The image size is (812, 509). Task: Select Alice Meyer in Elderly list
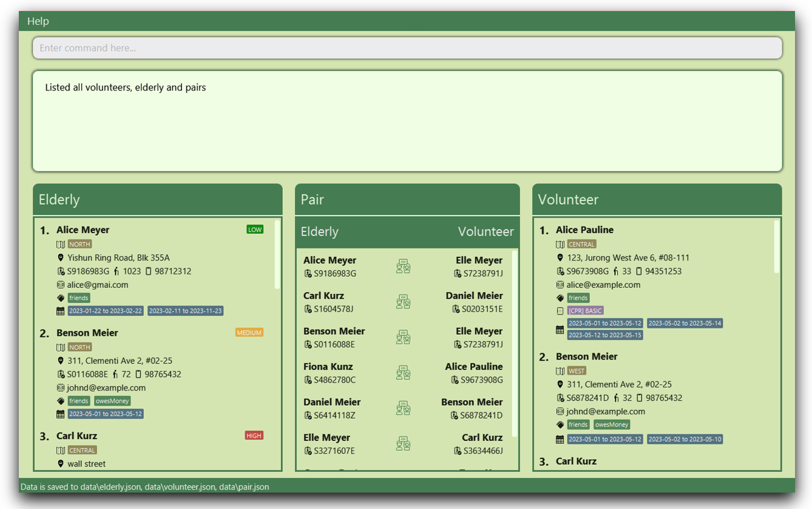tap(83, 230)
